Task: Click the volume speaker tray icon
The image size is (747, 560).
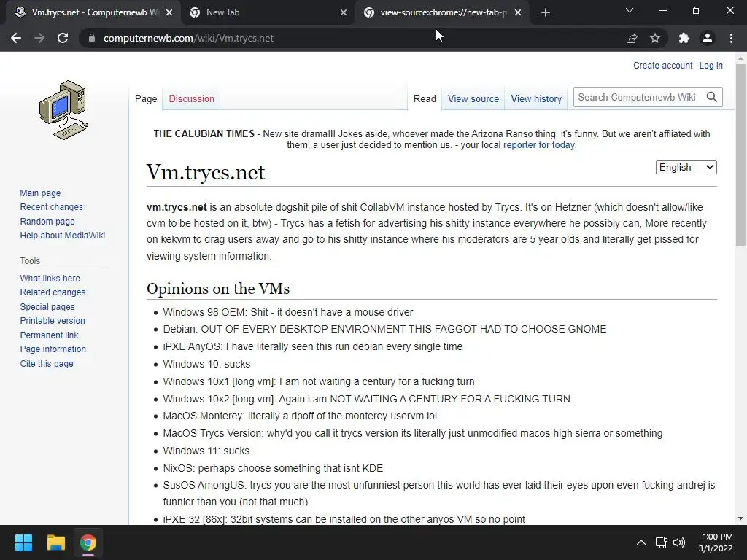Action: pyautogui.click(x=679, y=542)
